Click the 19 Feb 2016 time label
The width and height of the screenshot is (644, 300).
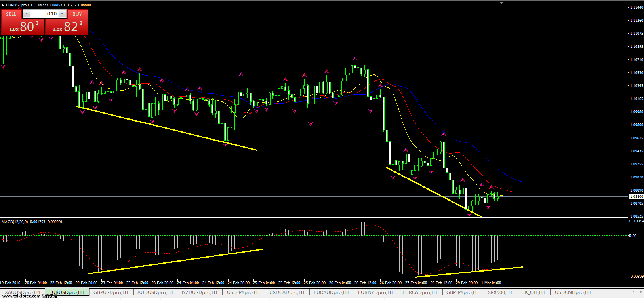[10, 283]
